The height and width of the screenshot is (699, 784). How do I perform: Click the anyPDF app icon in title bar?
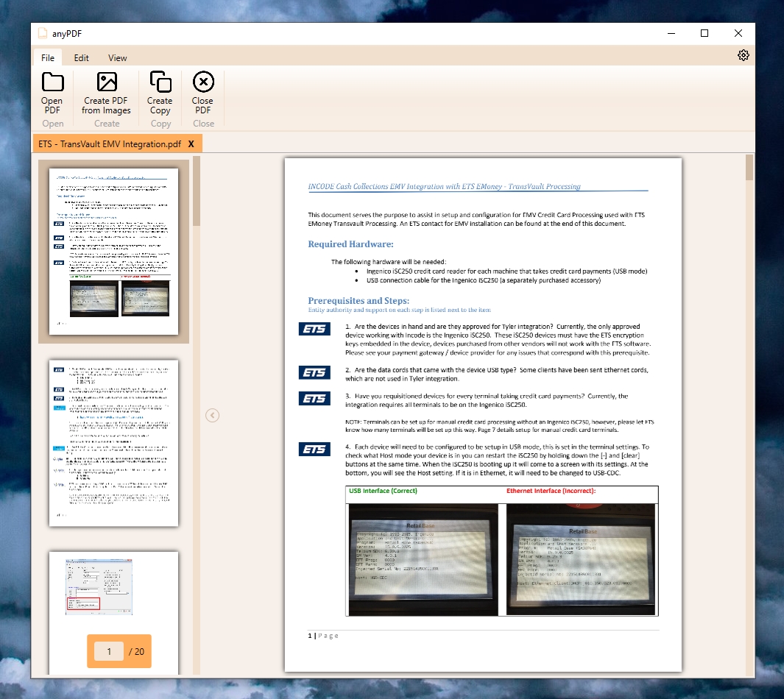(43, 33)
